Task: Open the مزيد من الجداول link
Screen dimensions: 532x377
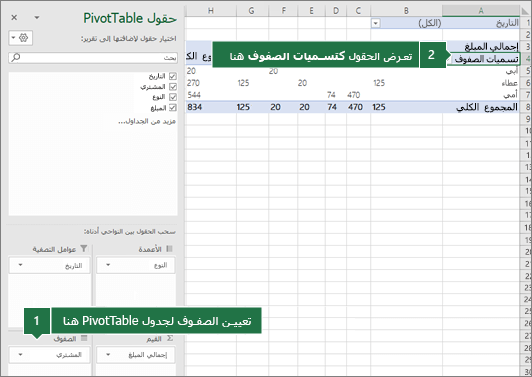Action: tap(147, 121)
